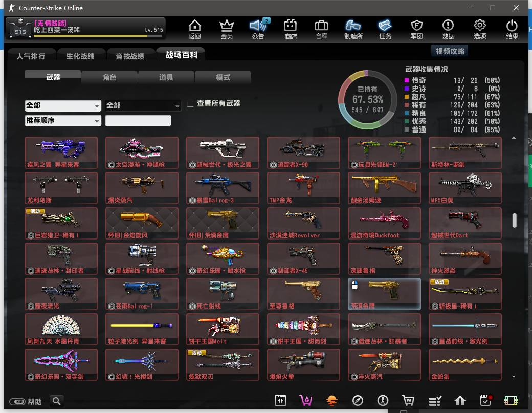Click the player profile emblem Lv.515
The width and height of the screenshot is (532, 413).
[20, 29]
